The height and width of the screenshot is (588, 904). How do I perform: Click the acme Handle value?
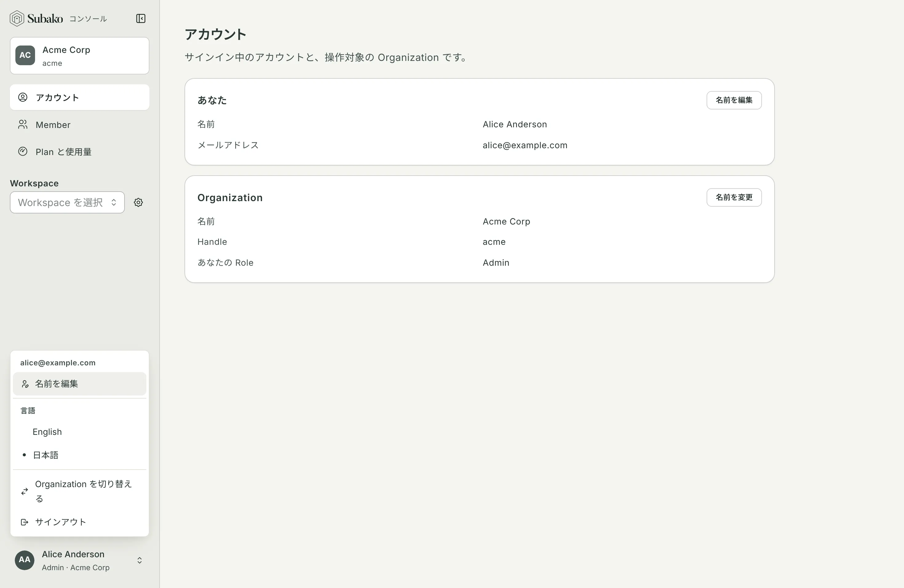pos(494,242)
